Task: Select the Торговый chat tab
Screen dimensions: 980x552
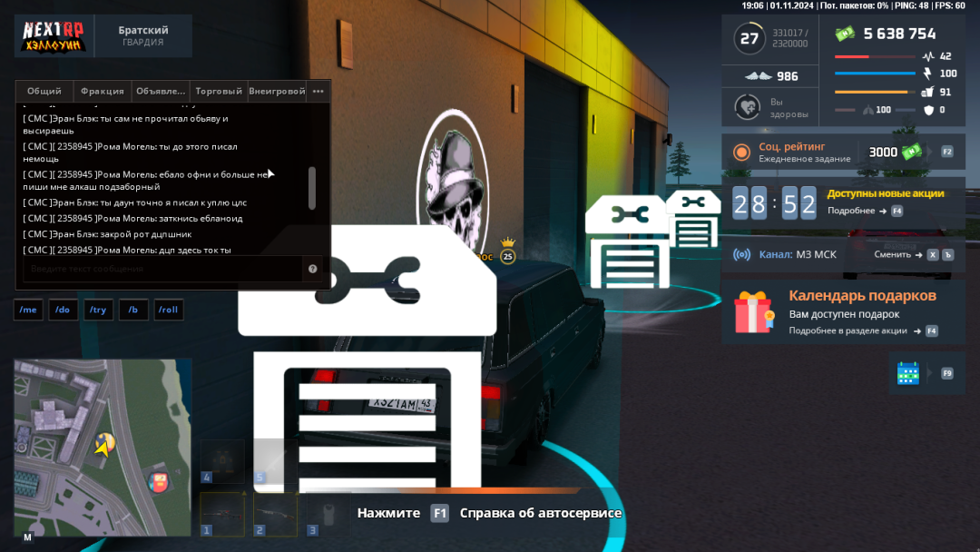Action: pyautogui.click(x=219, y=92)
